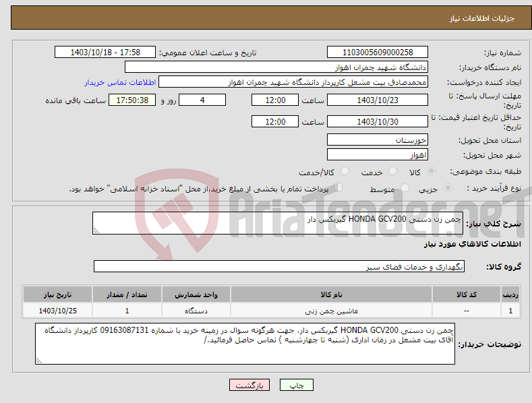
Task: Click the remaining time field 17:50:38
Action: point(132,100)
